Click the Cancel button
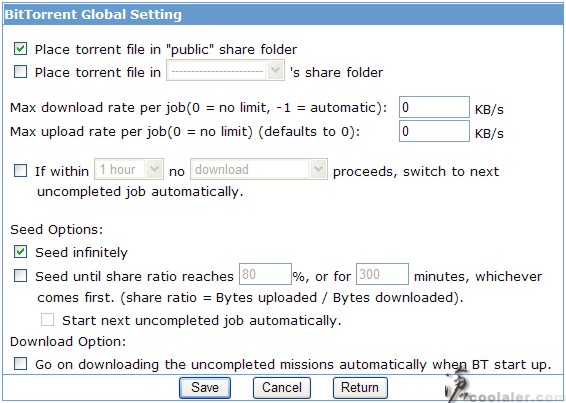Viewport: 566px width, 403px height. (x=282, y=388)
